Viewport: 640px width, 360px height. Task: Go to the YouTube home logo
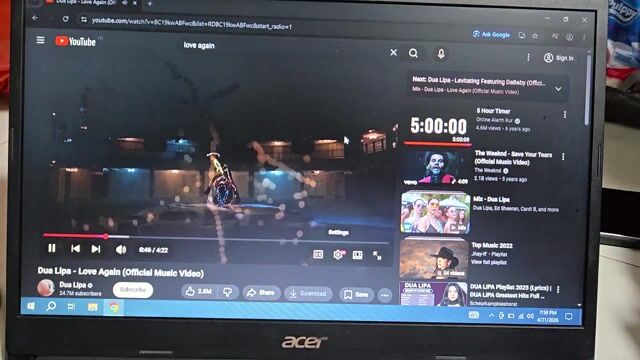click(x=76, y=41)
